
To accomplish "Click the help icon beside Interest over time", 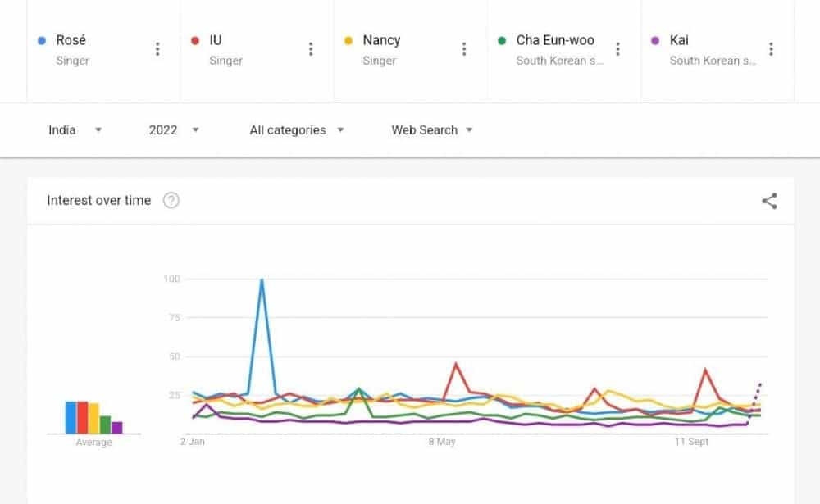I will tap(171, 201).
